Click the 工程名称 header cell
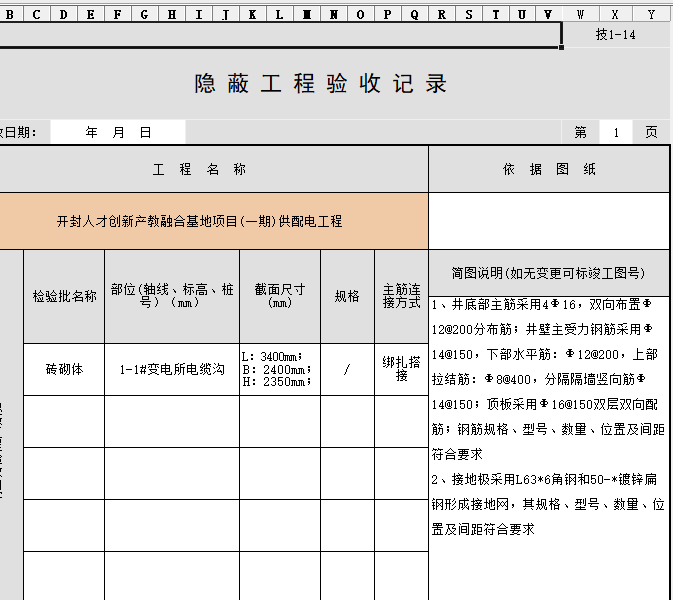The width and height of the screenshot is (673, 600). pos(200,169)
